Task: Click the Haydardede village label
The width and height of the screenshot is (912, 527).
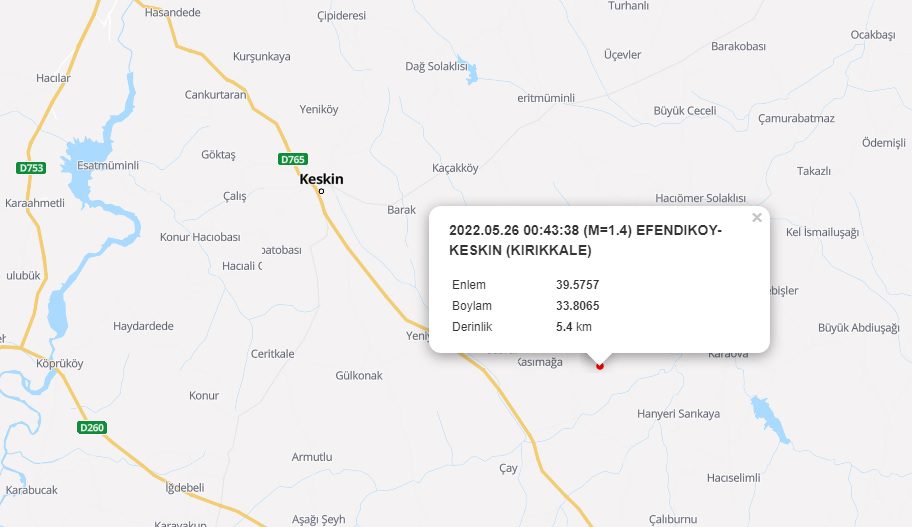Action: 143,326
